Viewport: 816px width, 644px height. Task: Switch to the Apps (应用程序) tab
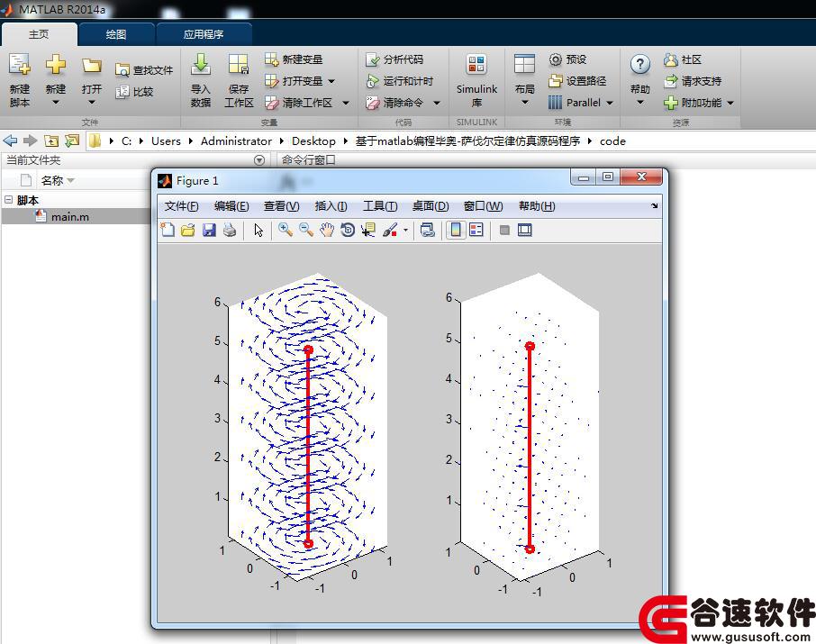(204, 34)
